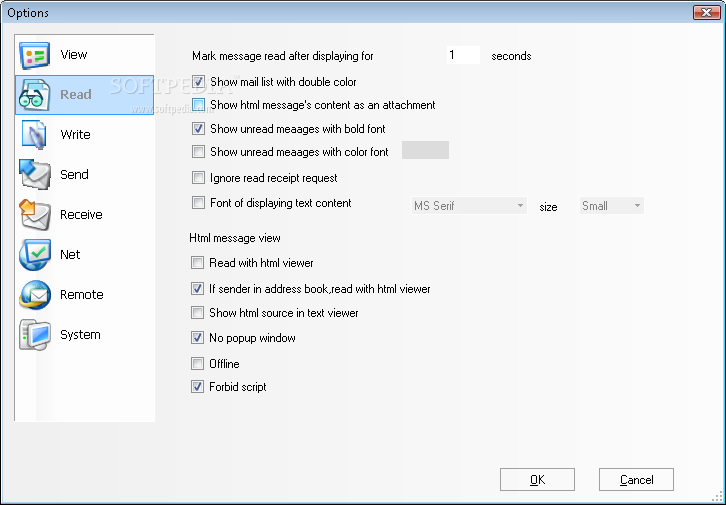Check the Offline option
Image resolution: width=726 pixels, height=505 pixels.
(x=197, y=364)
